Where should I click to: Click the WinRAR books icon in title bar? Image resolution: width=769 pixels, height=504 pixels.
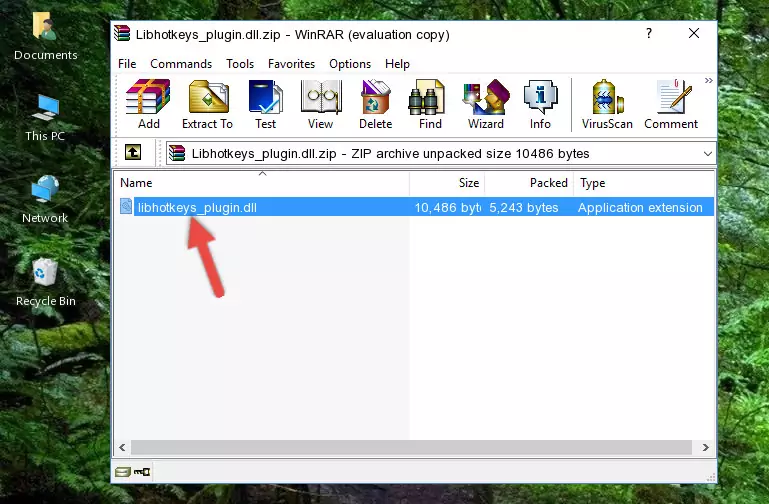(122, 33)
